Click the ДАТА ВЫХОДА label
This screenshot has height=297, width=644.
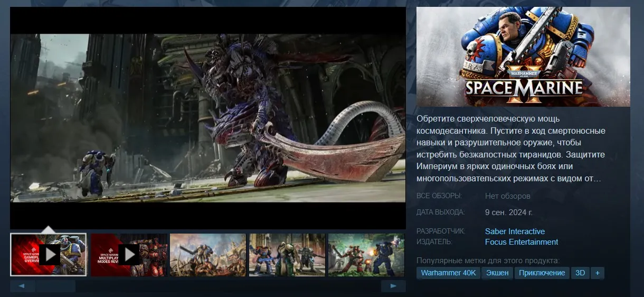tap(441, 212)
